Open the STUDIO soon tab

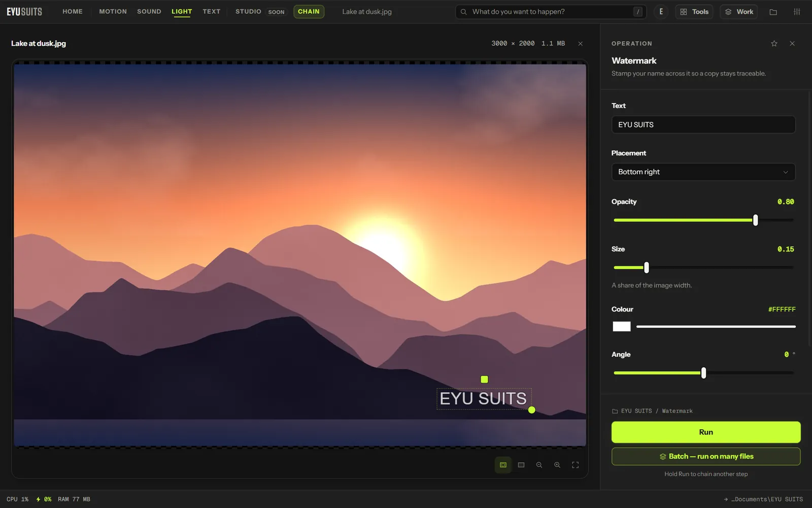coord(260,11)
